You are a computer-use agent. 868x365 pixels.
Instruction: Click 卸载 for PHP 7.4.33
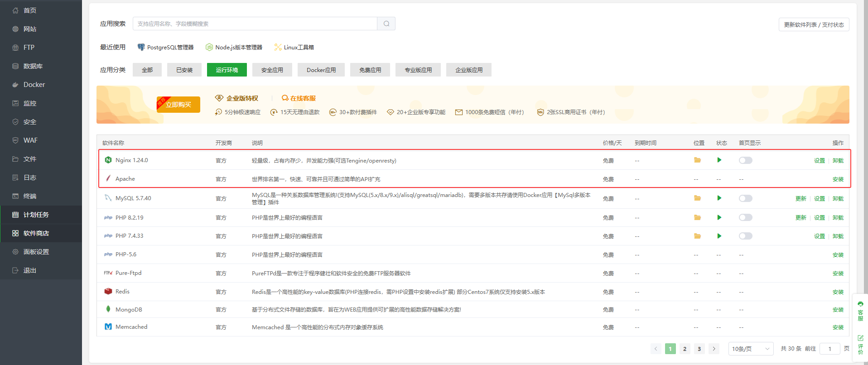click(838, 236)
